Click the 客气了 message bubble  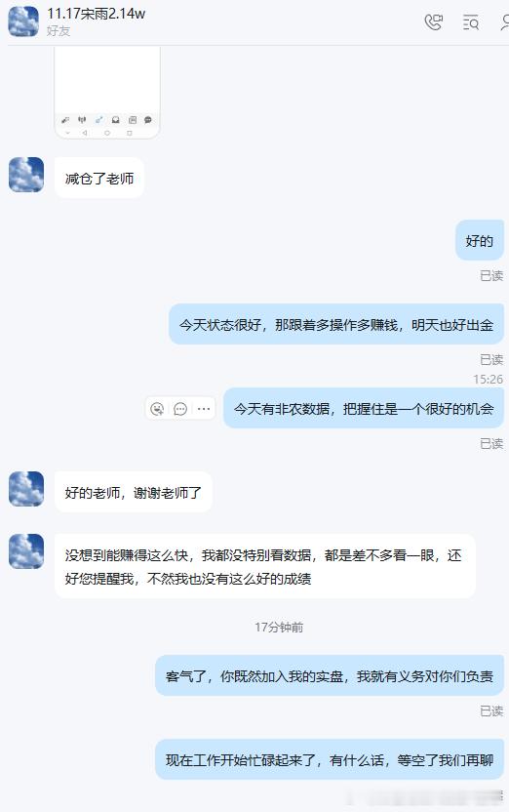click(x=330, y=675)
